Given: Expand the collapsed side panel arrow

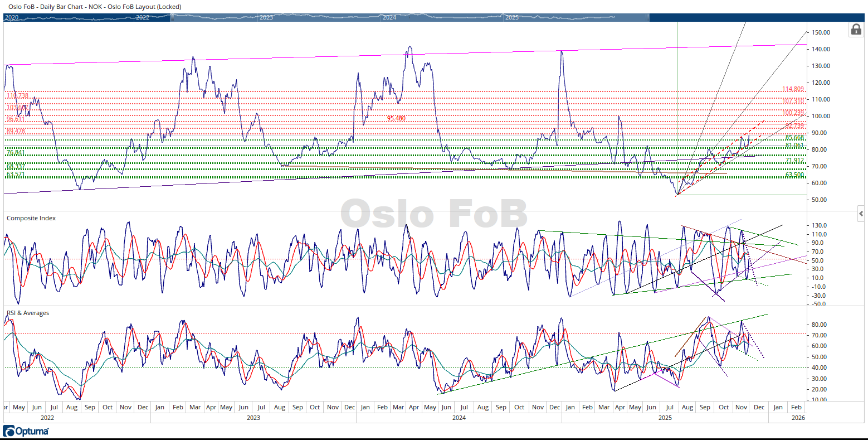Looking at the screenshot, I should point(861,214).
